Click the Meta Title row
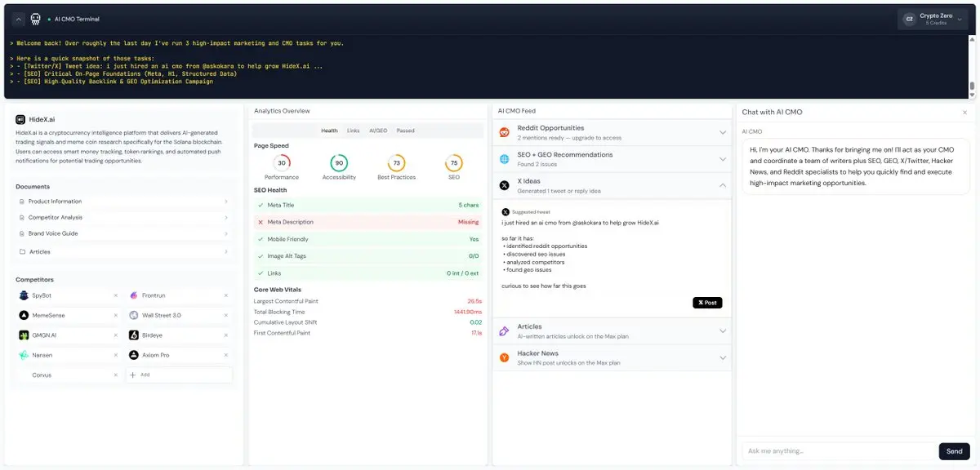The height and width of the screenshot is (470, 980). [x=367, y=206]
